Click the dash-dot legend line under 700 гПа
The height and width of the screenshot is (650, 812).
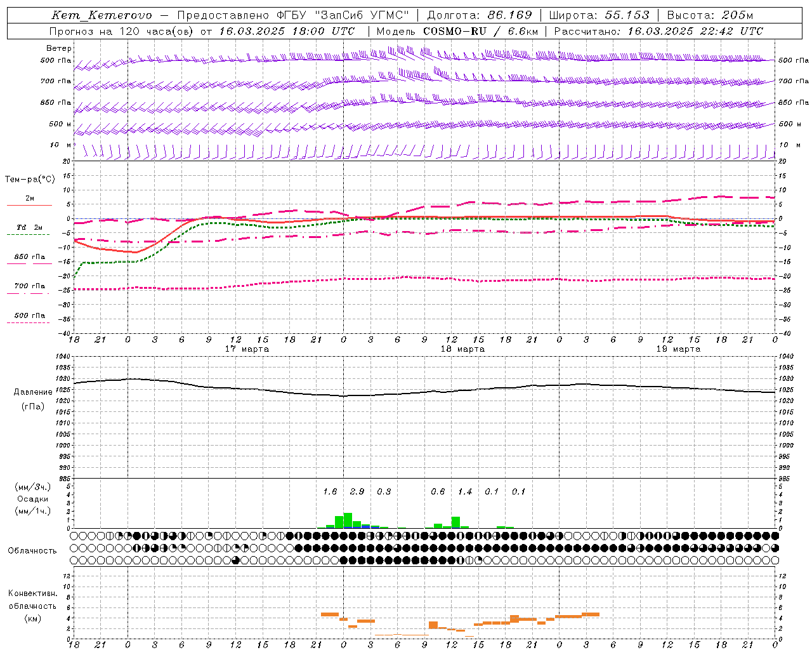28,293
